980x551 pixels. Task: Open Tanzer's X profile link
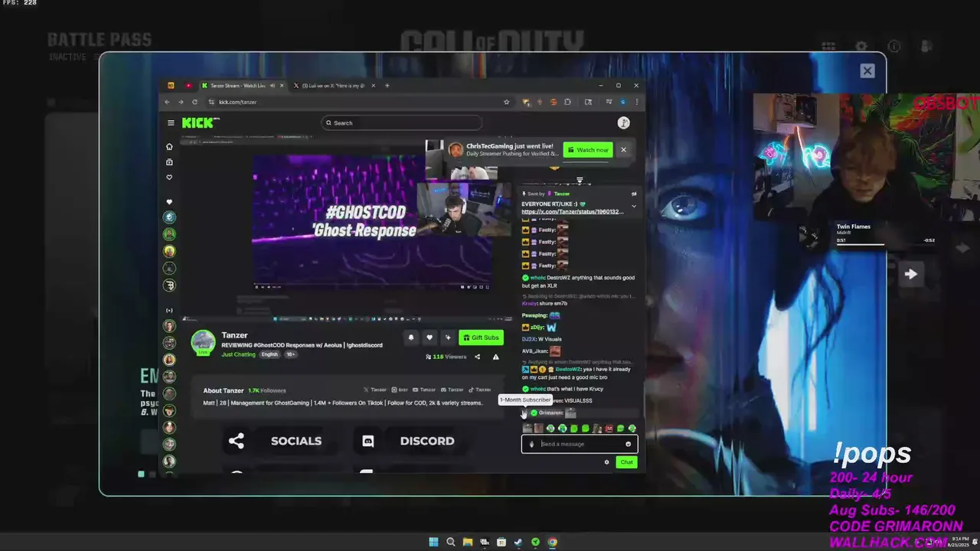[x=375, y=390]
